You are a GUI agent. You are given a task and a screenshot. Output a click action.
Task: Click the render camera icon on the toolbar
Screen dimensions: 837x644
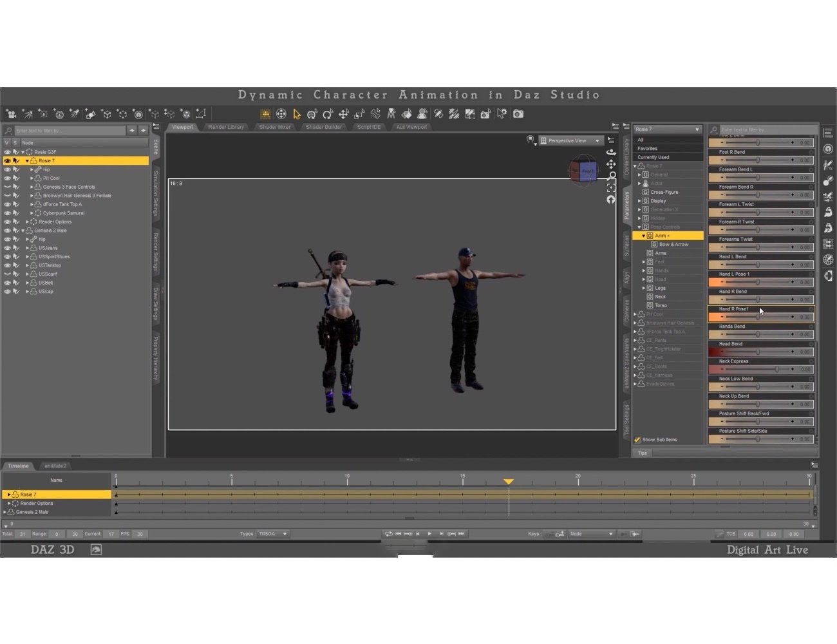(x=518, y=114)
